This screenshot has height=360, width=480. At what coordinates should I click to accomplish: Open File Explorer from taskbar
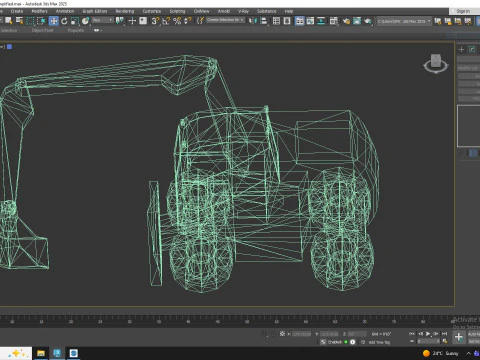41,353
